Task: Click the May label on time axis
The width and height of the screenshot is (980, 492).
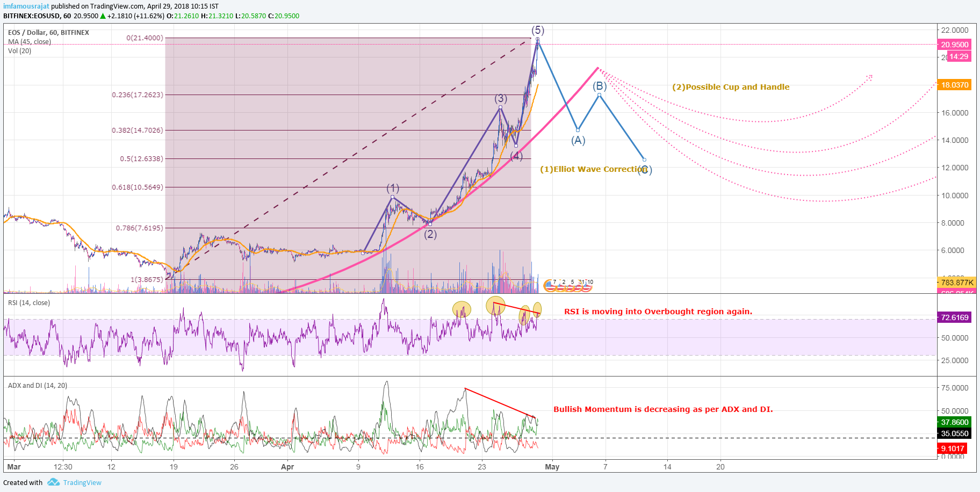Action: (552, 467)
